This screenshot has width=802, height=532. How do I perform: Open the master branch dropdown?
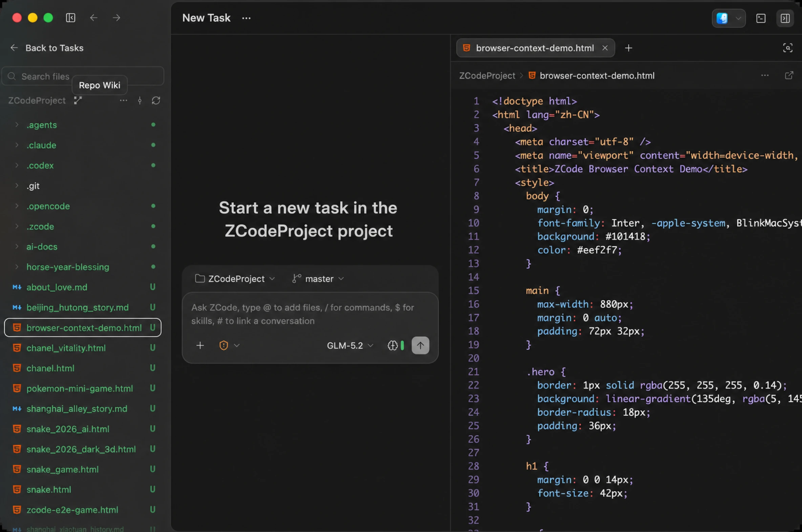tap(318, 279)
